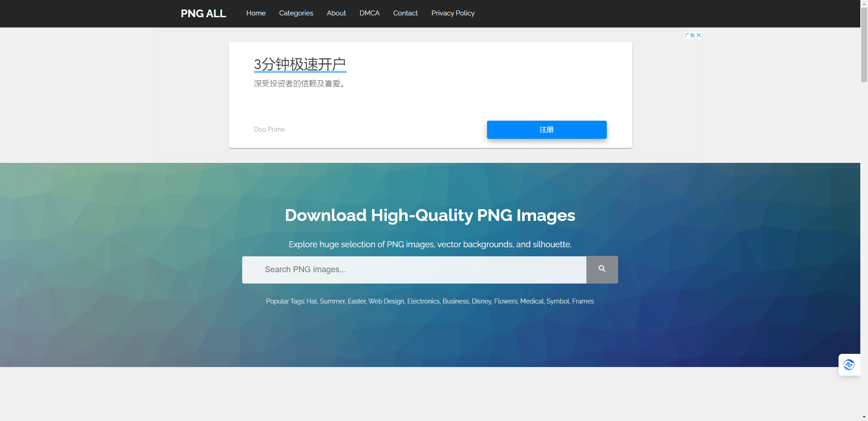Click the 3分钟极速开户 headline link
This screenshot has height=421, width=868.
(x=299, y=64)
